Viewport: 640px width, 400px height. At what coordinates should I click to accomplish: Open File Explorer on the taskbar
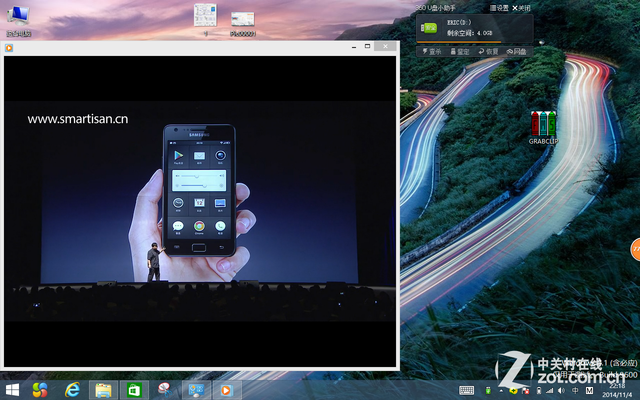pos(104,390)
